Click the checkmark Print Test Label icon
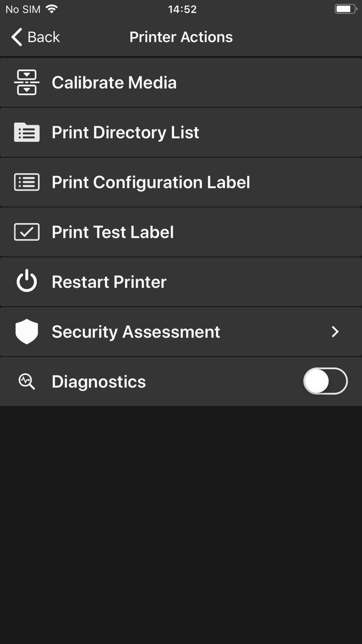 point(26,232)
